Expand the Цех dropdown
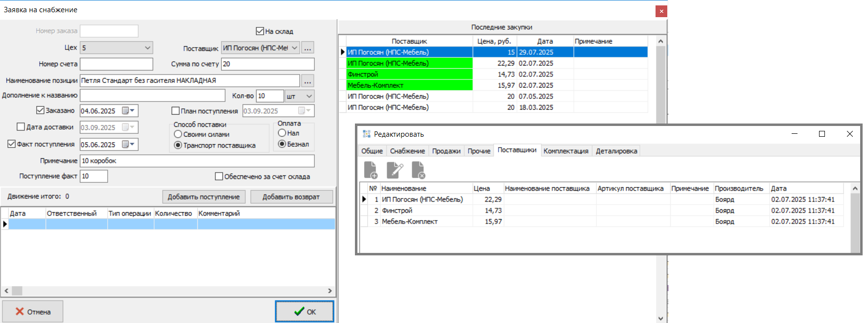Viewport: 868px width, 323px height. pos(147,48)
